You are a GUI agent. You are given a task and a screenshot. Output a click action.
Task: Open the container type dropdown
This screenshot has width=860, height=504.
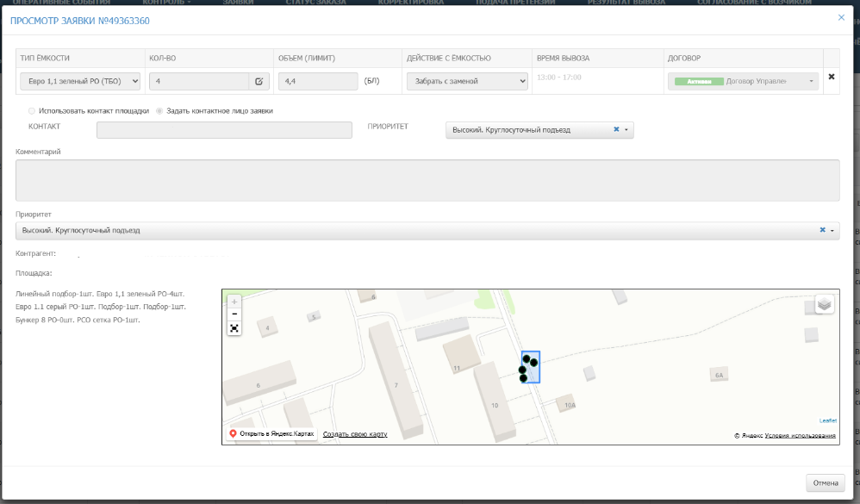pyautogui.click(x=79, y=81)
